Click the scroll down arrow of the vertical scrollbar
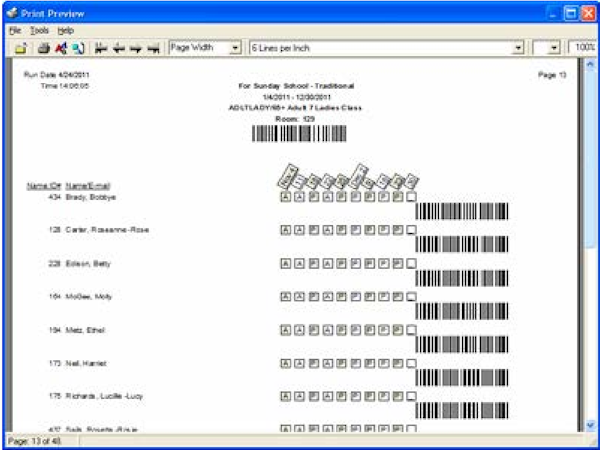This screenshot has width=600, height=450. (x=590, y=425)
